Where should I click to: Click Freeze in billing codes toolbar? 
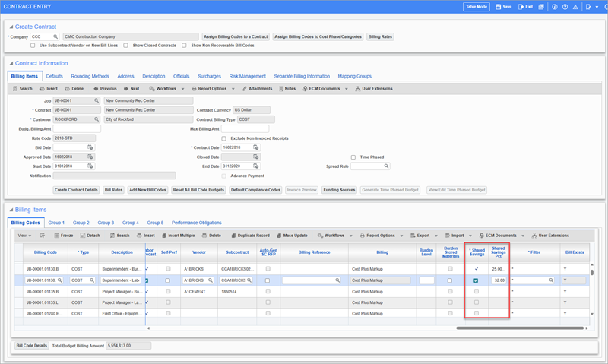tap(64, 236)
